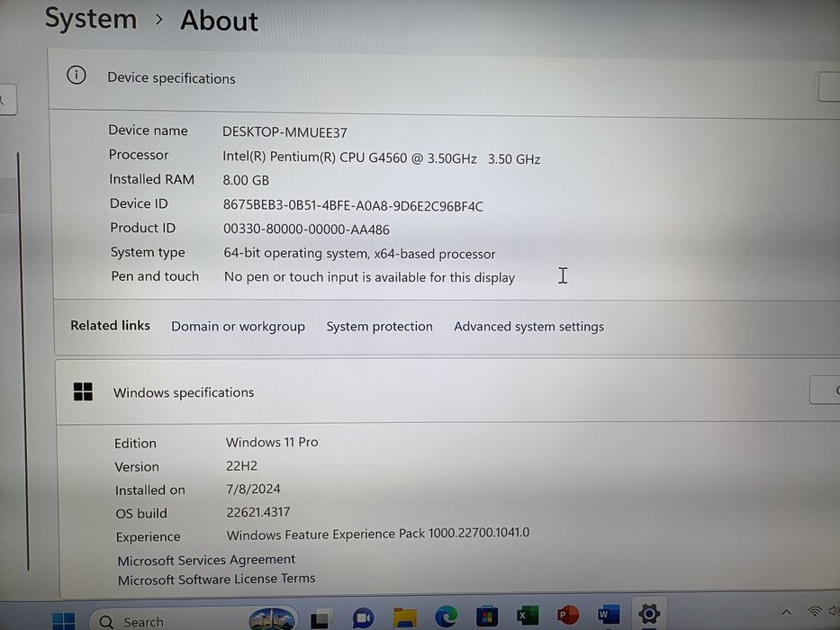Screen dimensions: 840x630
Task: Click device name DESKTOP-MMUEE37
Action: pyautogui.click(x=285, y=131)
